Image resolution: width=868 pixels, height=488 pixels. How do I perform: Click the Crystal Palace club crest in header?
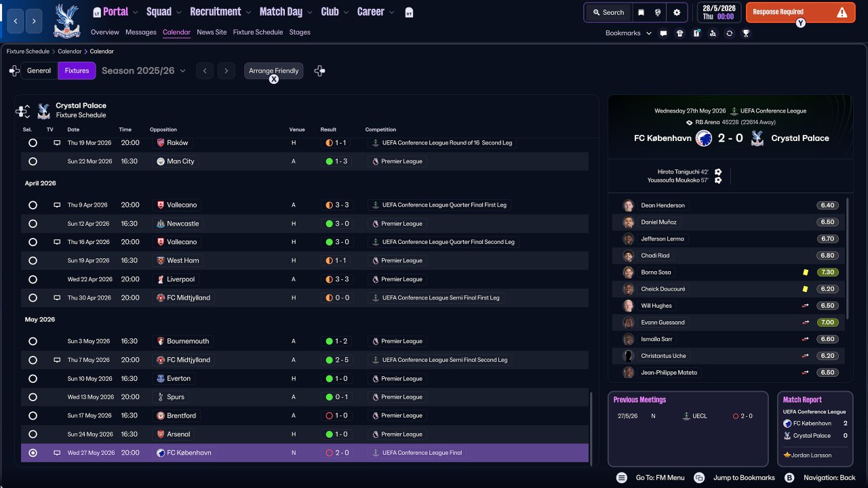pyautogui.click(x=66, y=21)
